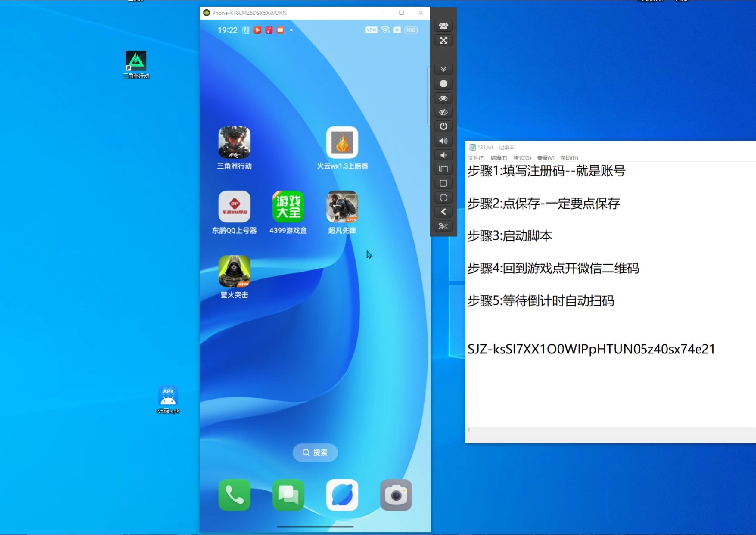Click the line 步骤1:填写注册码--就是账号
Viewport: 756px width, 535px height.
pyautogui.click(x=546, y=171)
